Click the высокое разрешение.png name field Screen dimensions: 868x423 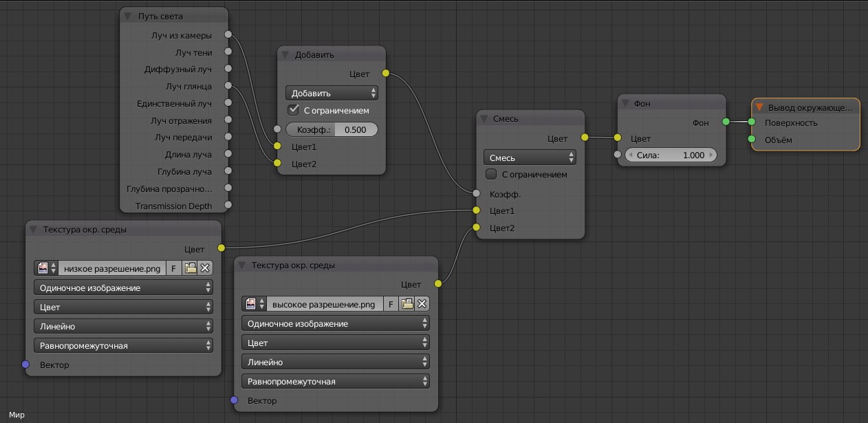(324, 304)
